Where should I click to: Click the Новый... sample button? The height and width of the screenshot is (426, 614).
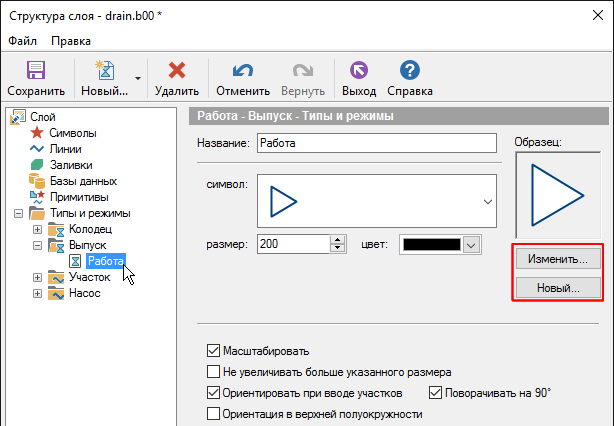tap(557, 288)
